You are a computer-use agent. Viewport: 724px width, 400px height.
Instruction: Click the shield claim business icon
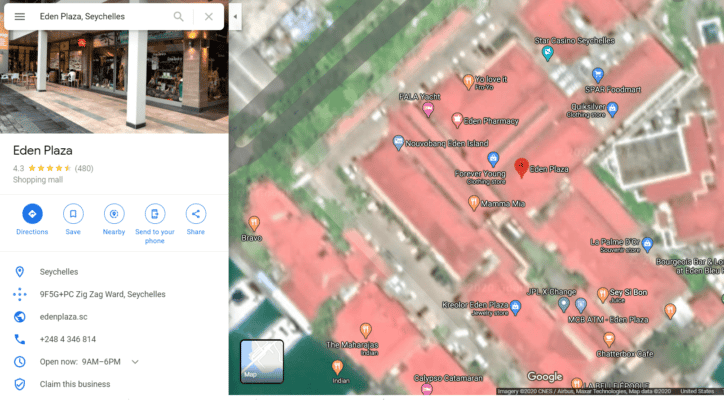click(x=19, y=384)
